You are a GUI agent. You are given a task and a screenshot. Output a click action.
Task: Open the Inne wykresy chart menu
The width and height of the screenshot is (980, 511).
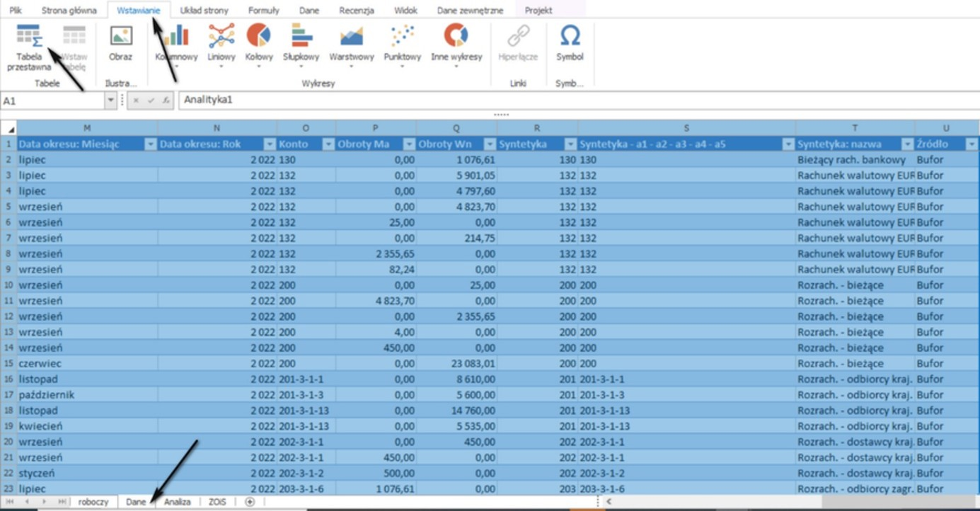(x=456, y=45)
